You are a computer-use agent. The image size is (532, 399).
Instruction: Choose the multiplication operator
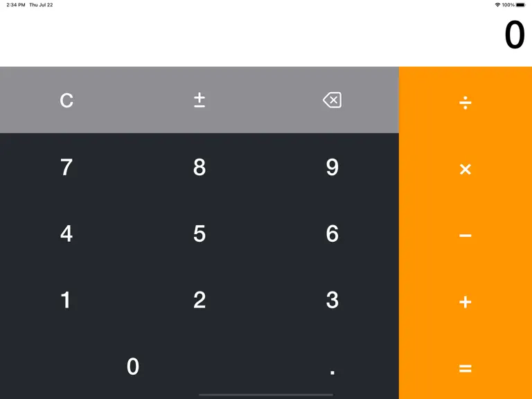465,166
